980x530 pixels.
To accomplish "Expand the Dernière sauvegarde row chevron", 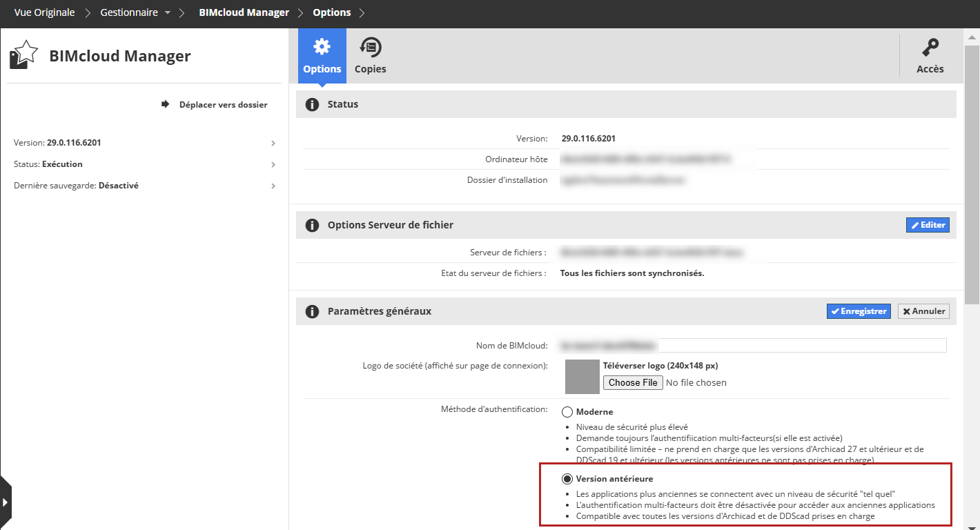I will 273,186.
